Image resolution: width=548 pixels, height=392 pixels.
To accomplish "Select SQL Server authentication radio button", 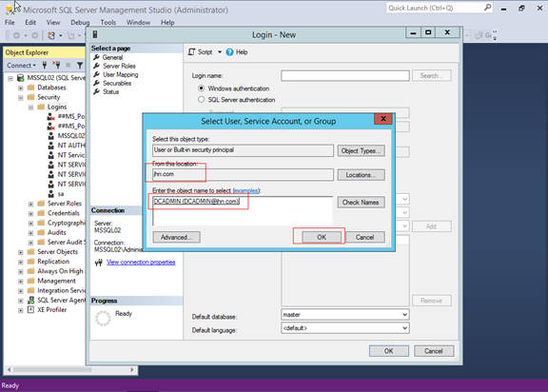I will pyautogui.click(x=201, y=99).
